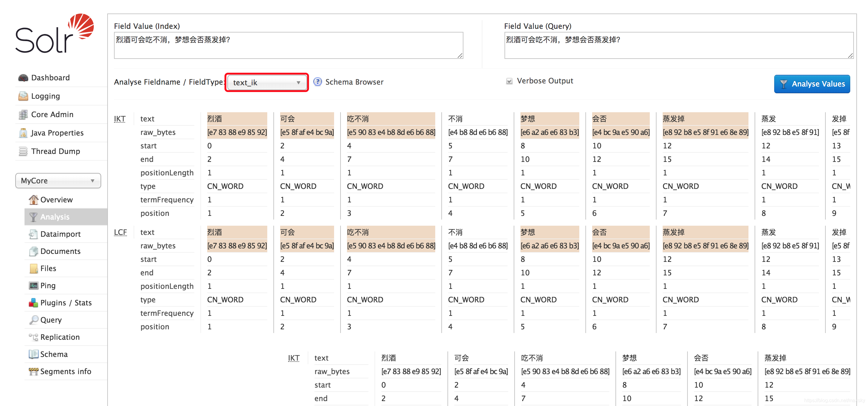
Task: Click the Query textarea resize handle
Action: coord(850,56)
